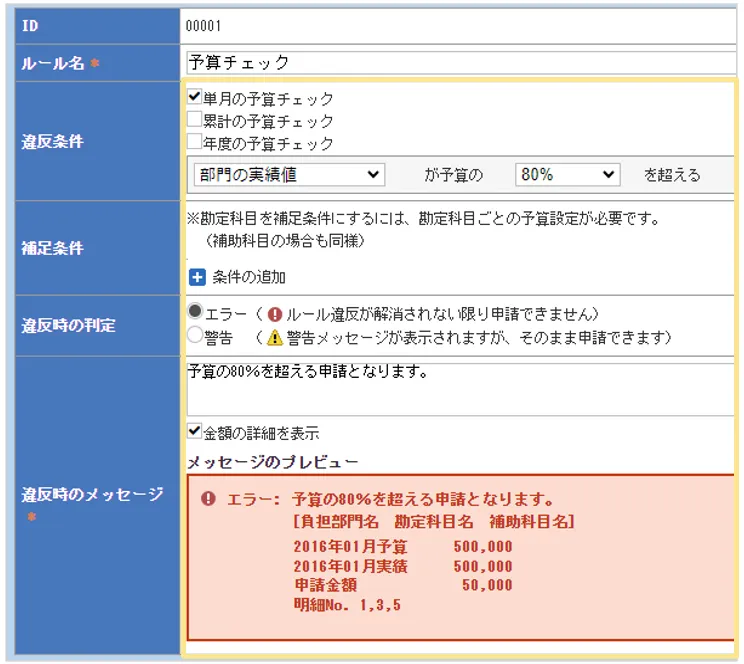Click the blue plus icon for adding conditions
744x664 pixels.
click(196, 277)
